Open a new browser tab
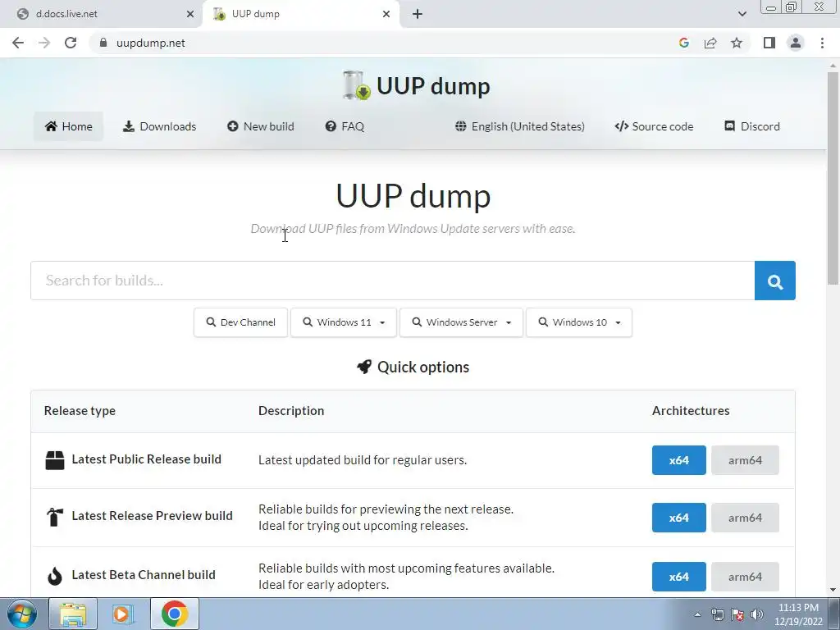Screen dimensions: 840x630 (418, 14)
